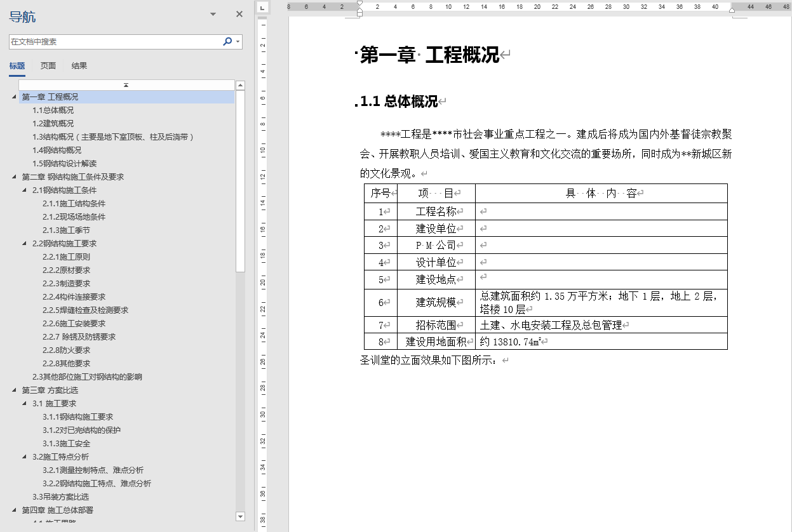Click the jump-to-top arrow above the headings list
This screenshot has height=532, width=792.
[x=126, y=84]
